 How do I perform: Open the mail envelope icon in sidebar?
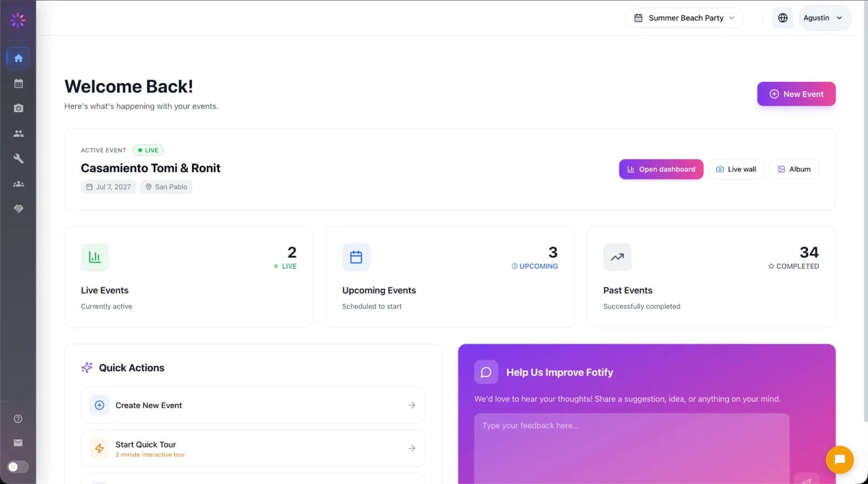pyautogui.click(x=18, y=443)
